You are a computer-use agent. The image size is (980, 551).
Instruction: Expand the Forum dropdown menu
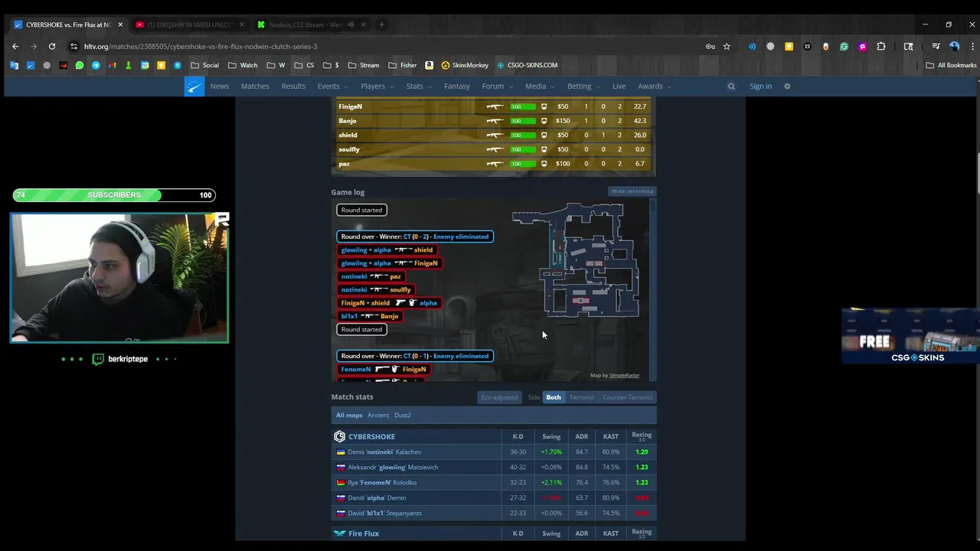(x=497, y=86)
